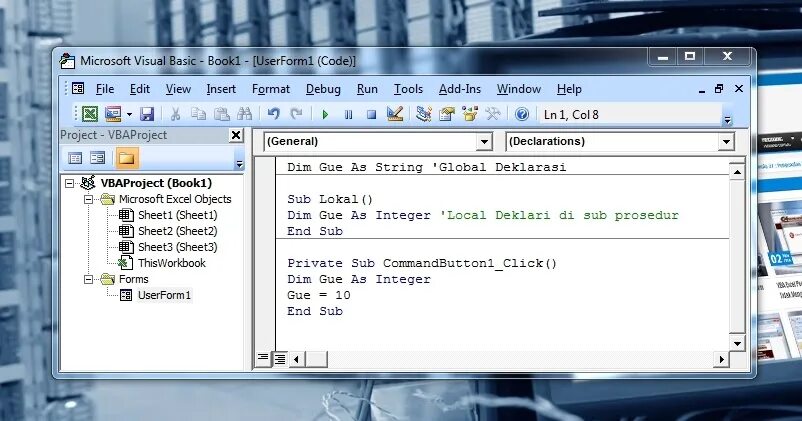Select the Microsoft Excel Objects folder label
This screenshot has height=421, width=802.
click(x=175, y=199)
